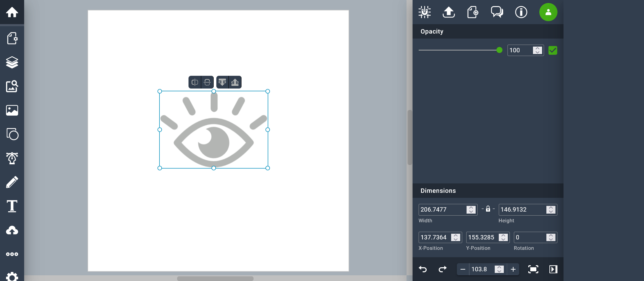Select the Pencil draw tool
Viewport: 644px width, 281px height.
pos(12,182)
